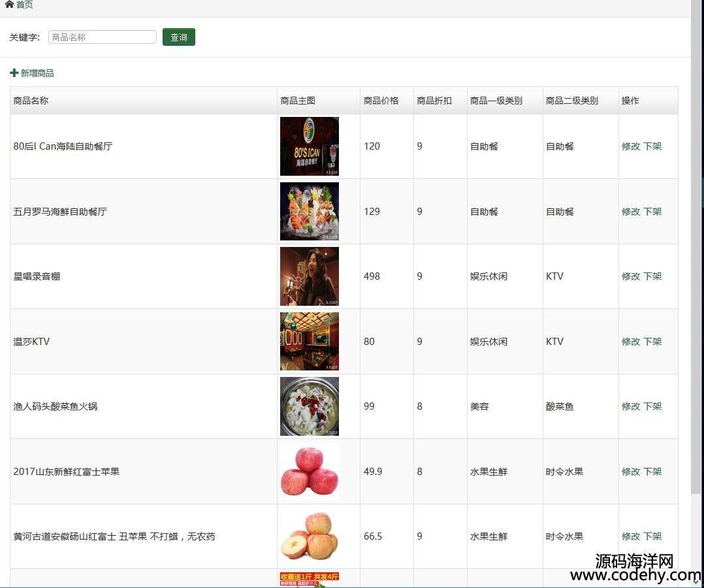
Task: Click 修改 for 2017山东新鲜红富士苹果
Action: pyautogui.click(x=631, y=472)
